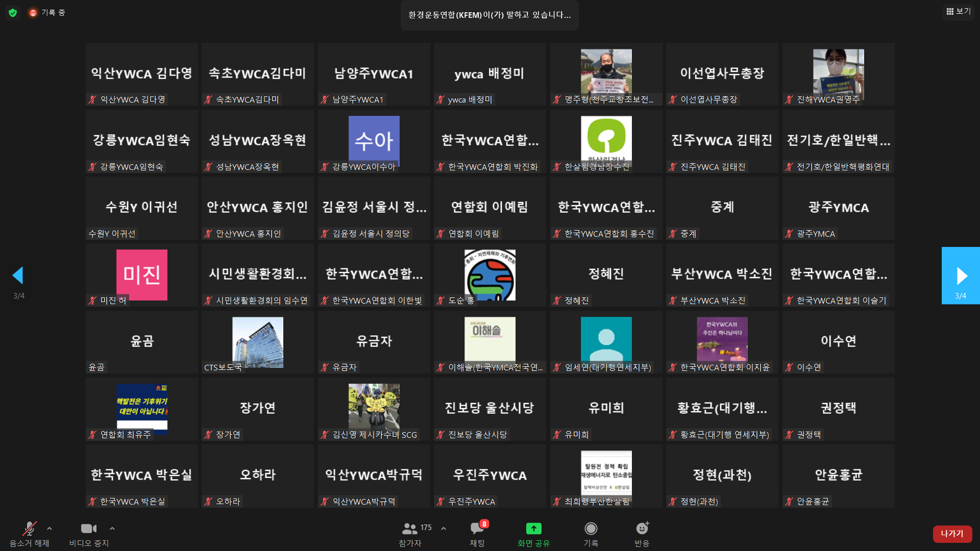980x551 pixels.
Task: Start 화면 공유 screen share
Action: [533, 534]
